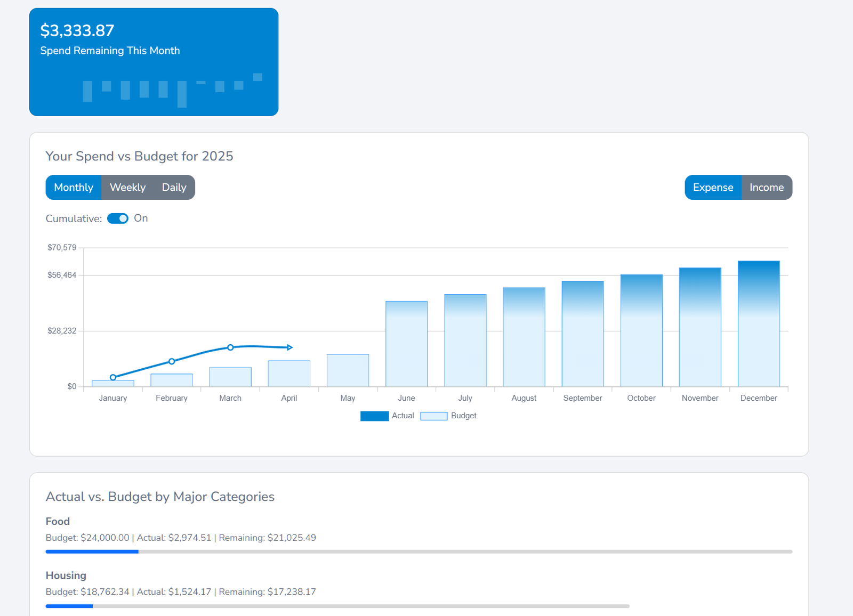The width and height of the screenshot is (853, 616).
Task: Open the Spend Remaining This Month card
Action: (x=154, y=62)
